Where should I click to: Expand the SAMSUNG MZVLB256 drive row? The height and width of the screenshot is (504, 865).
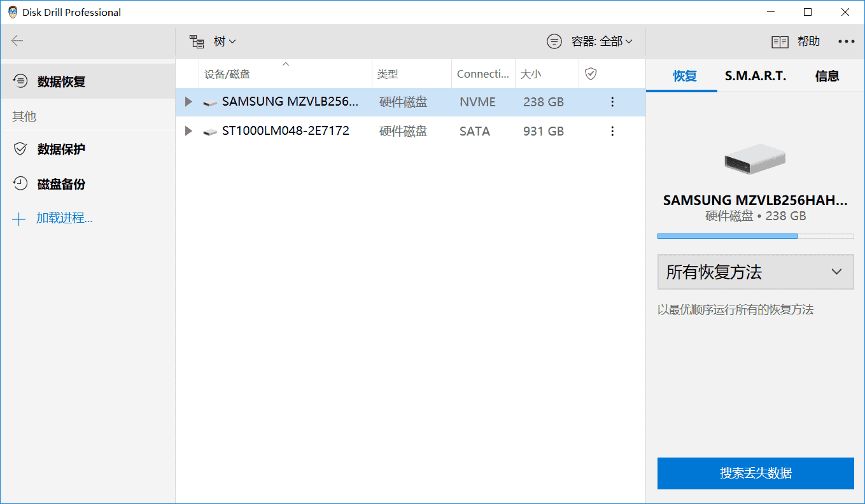coord(187,102)
